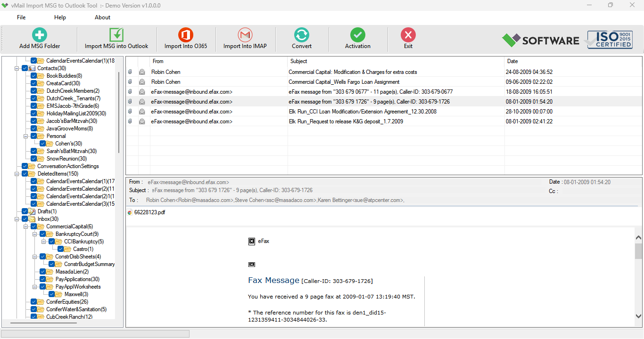This screenshot has width=644, height=339.
Task: Click attachment paperclip on Commercial Capital Modification row
Action: tap(130, 72)
